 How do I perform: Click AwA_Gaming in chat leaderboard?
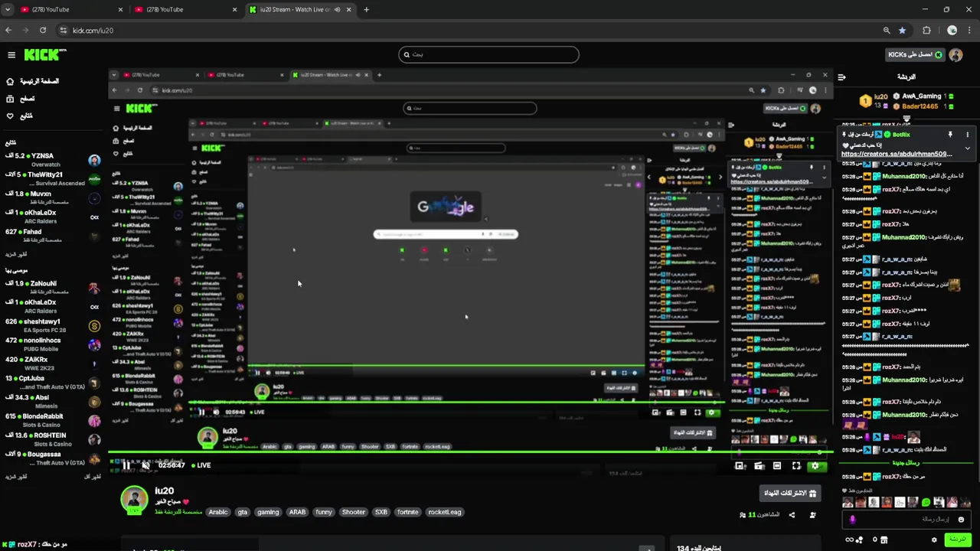click(x=921, y=96)
